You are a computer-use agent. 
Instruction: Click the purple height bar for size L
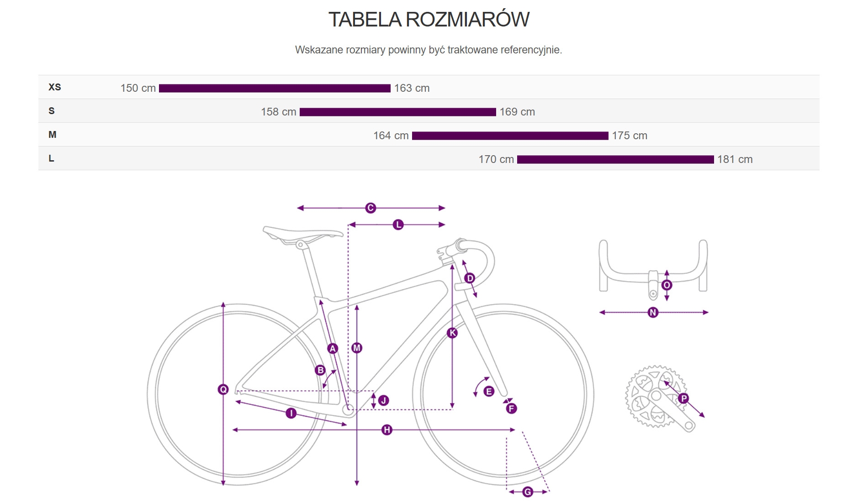(x=615, y=159)
